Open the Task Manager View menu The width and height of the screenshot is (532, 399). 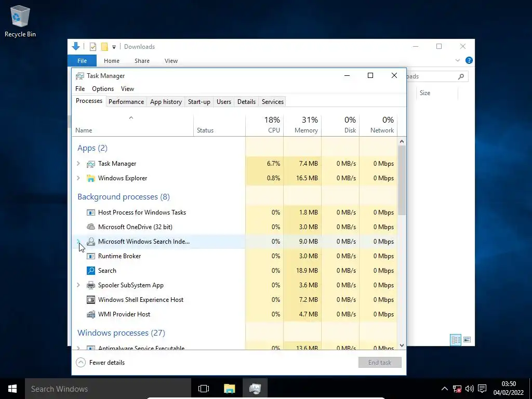pyautogui.click(x=128, y=89)
